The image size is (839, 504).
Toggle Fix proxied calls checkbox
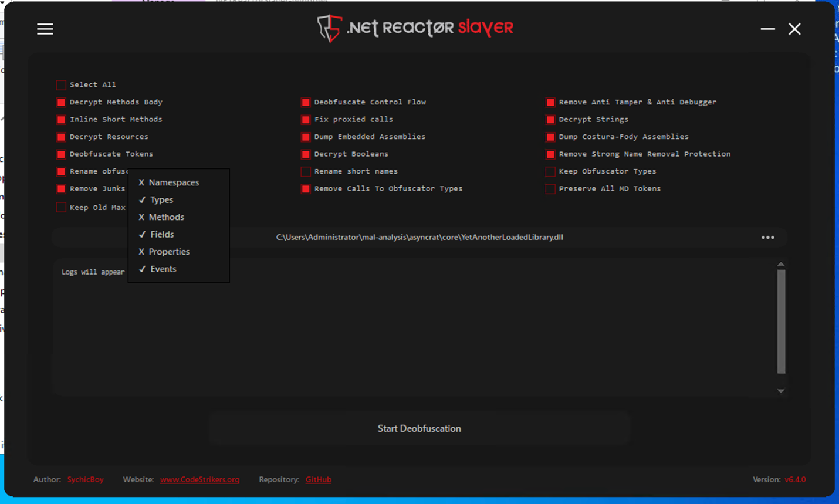(306, 120)
